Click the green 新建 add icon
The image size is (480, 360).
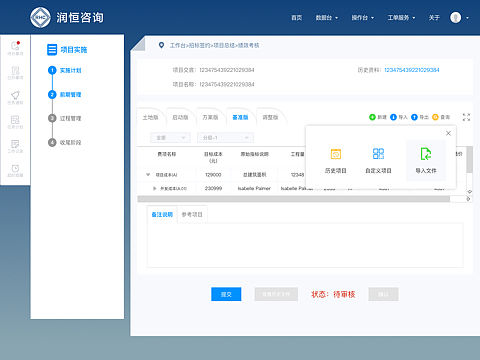pyautogui.click(x=372, y=117)
